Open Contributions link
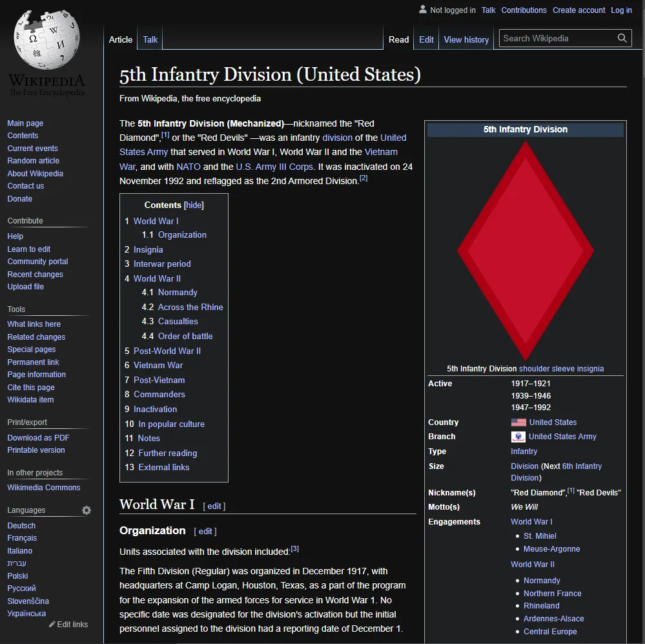Image resolution: width=645 pixels, height=644 pixels. 524,10
